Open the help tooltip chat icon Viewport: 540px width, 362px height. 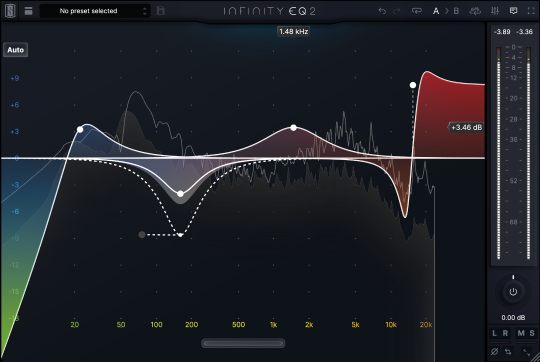[x=513, y=11]
